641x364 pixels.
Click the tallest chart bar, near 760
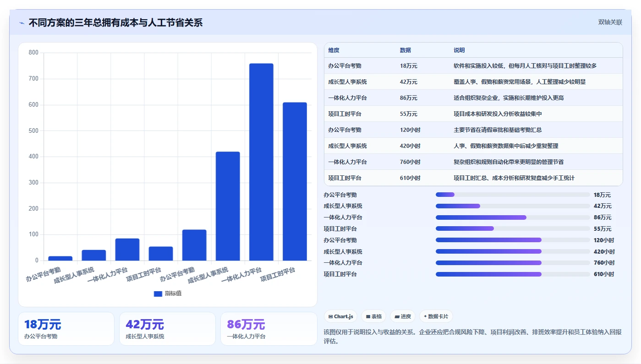coord(261,162)
